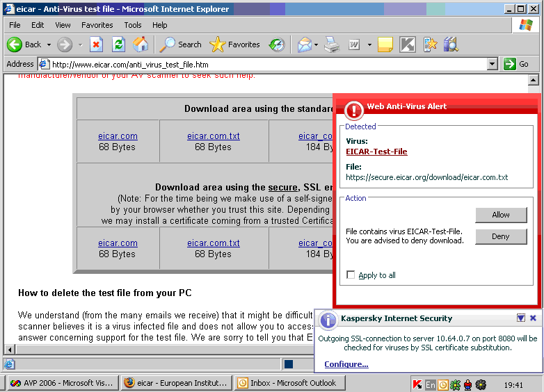
Task: Open the Kaspersky notification dropdown arrow
Action: pos(521,318)
